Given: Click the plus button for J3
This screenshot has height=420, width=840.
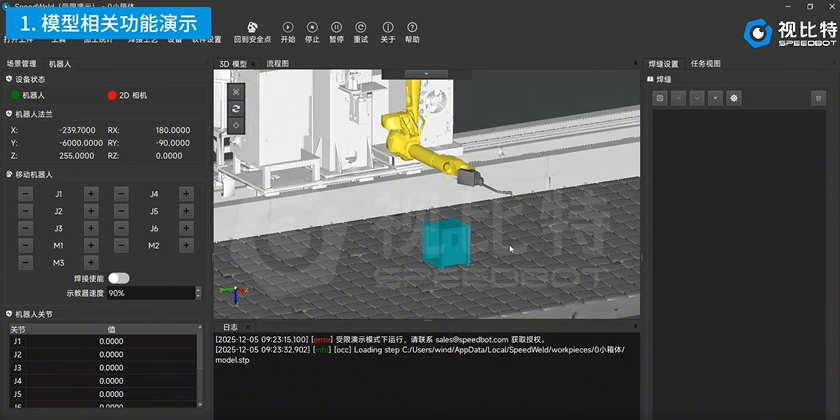Looking at the screenshot, I should 91,228.
